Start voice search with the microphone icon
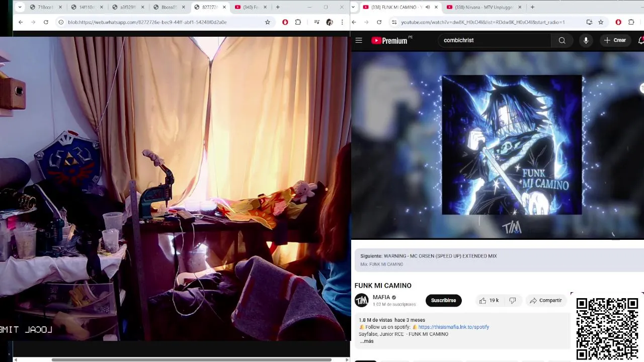This screenshot has width=644, height=362. click(x=586, y=40)
